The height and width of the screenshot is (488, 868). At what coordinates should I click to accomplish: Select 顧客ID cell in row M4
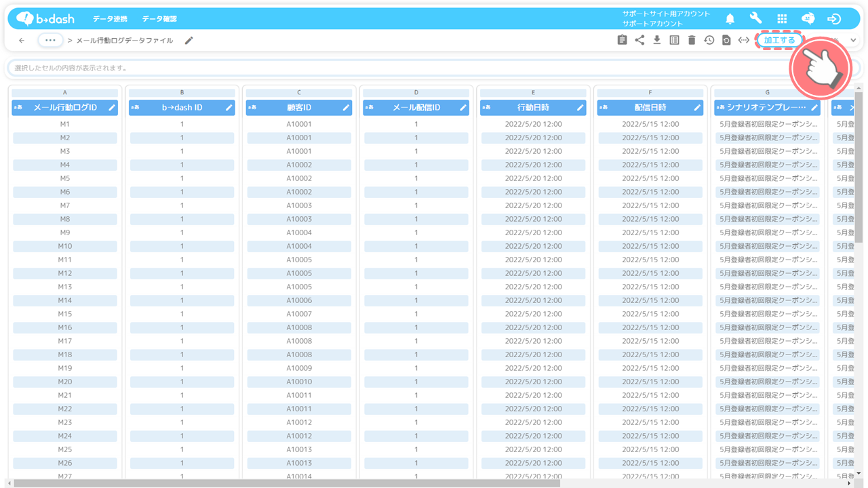(x=299, y=165)
